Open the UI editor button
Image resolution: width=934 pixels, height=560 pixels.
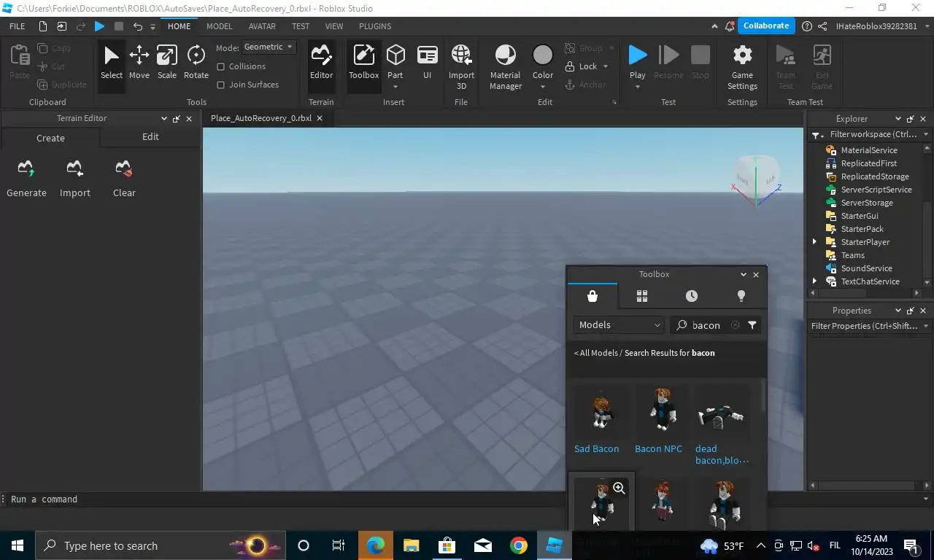point(427,63)
